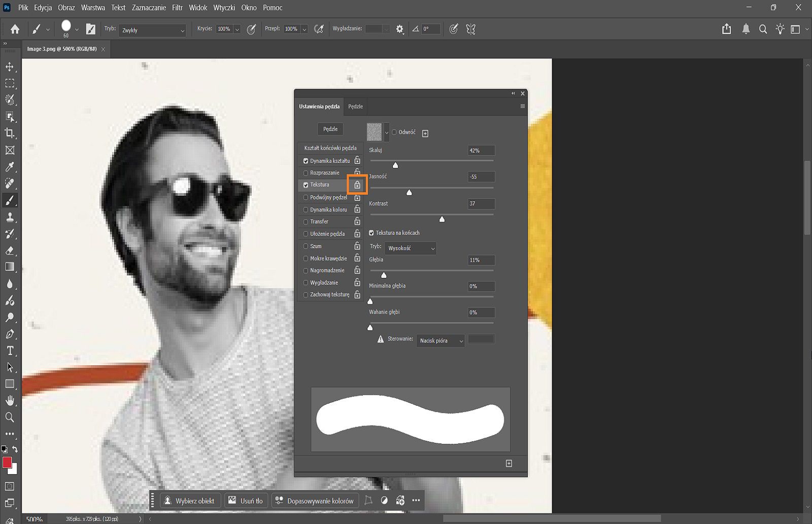Open the Nacisk pióra control dropdown

(x=440, y=340)
